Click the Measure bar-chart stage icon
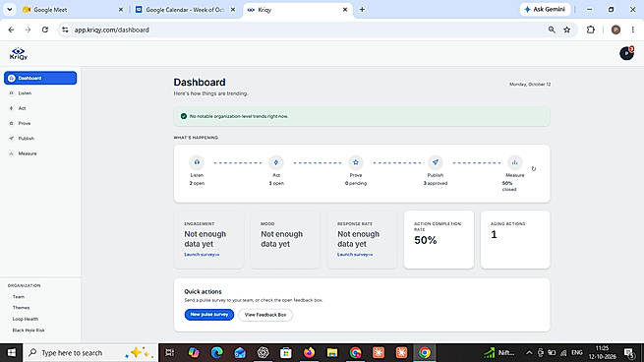 514,162
